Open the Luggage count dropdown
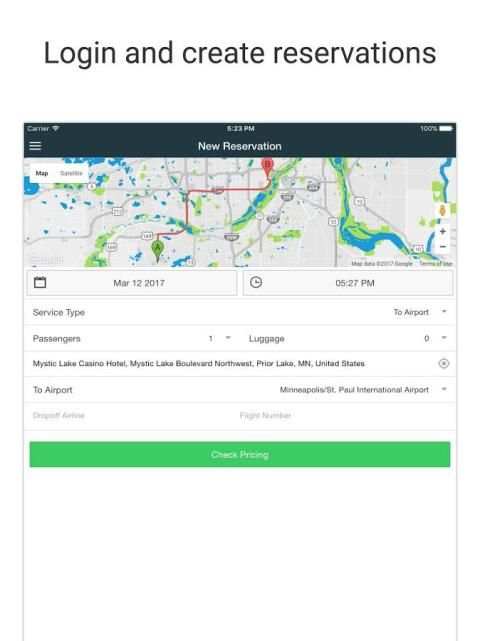Image resolution: width=480 pixels, height=641 pixels. (435, 338)
